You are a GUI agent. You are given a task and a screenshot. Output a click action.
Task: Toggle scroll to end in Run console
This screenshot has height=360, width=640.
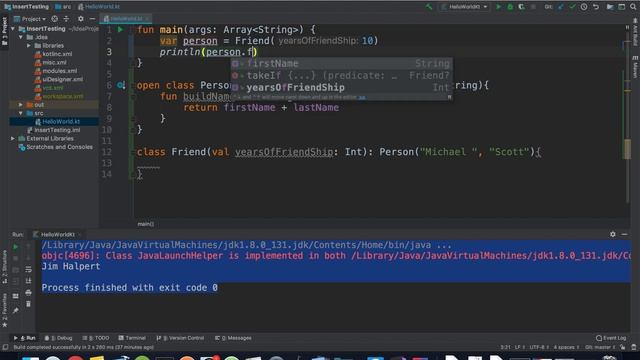tap(28, 281)
